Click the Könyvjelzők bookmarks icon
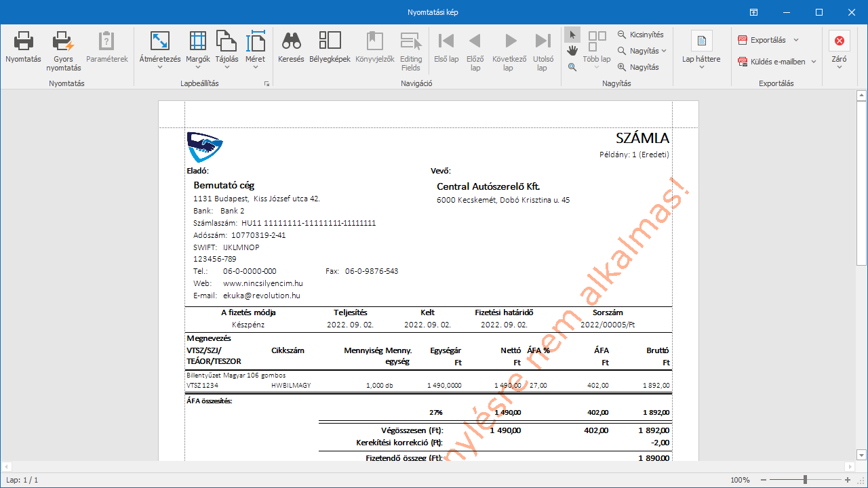868x488 pixels. coord(375,41)
